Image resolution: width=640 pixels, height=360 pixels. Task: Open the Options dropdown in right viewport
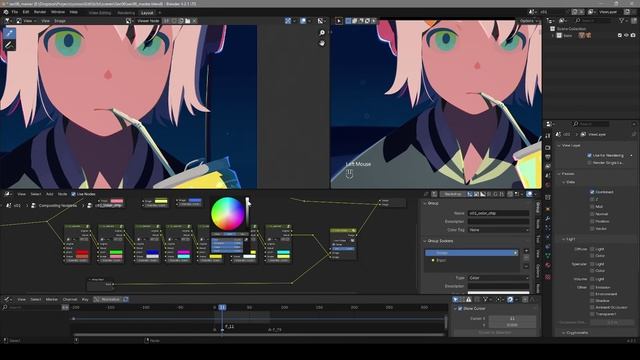(528, 20)
